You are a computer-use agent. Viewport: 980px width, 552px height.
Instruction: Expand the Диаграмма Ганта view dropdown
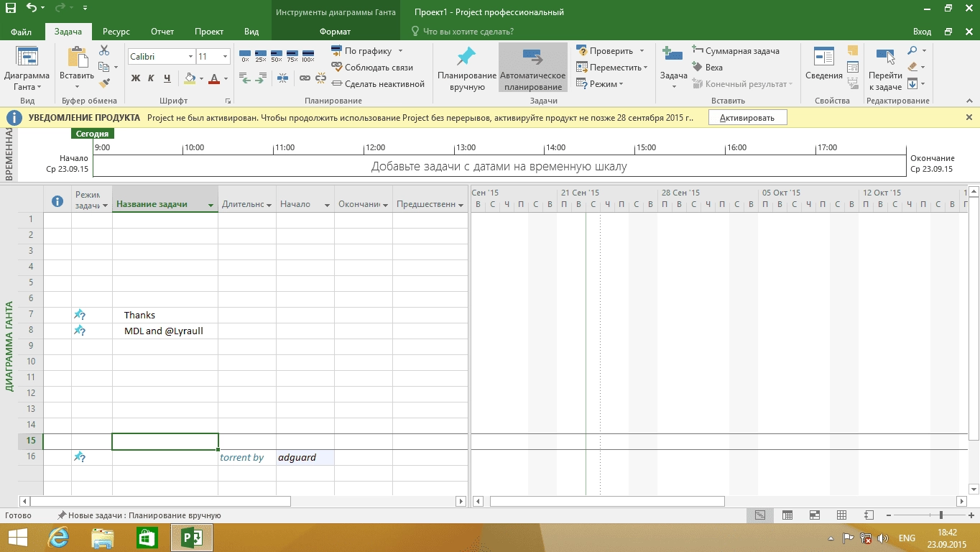(x=39, y=88)
